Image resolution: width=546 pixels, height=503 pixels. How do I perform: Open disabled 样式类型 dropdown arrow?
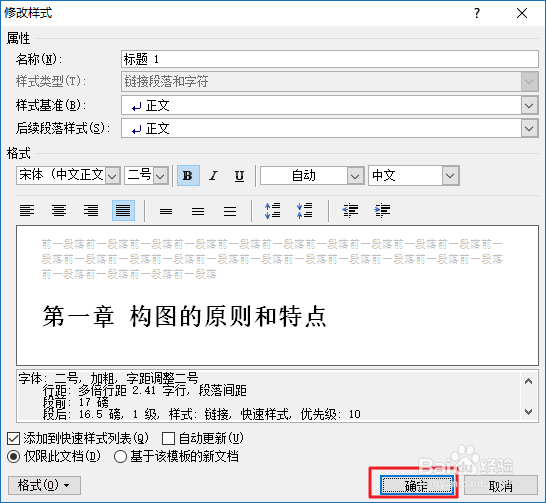(529, 82)
